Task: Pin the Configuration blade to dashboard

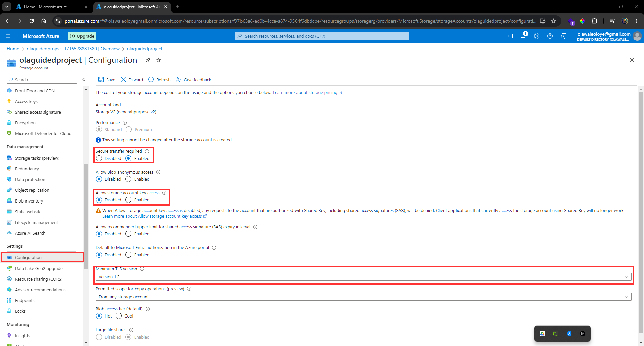Action: tap(148, 60)
